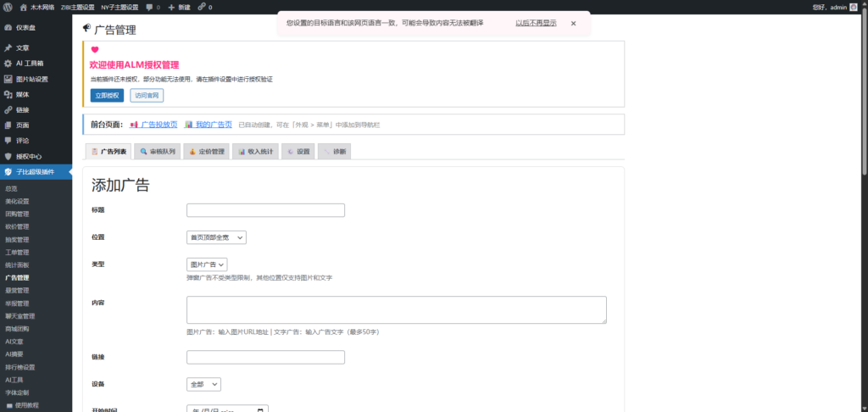The height and width of the screenshot is (412, 868).
Task: Click the 内容 content textarea
Action: pyautogui.click(x=396, y=309)
